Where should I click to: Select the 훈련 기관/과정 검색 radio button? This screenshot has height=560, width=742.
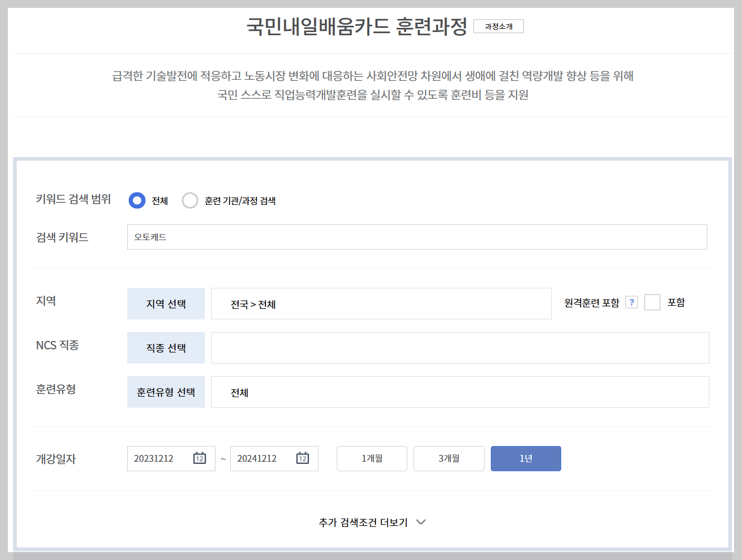tap(190, 200)
